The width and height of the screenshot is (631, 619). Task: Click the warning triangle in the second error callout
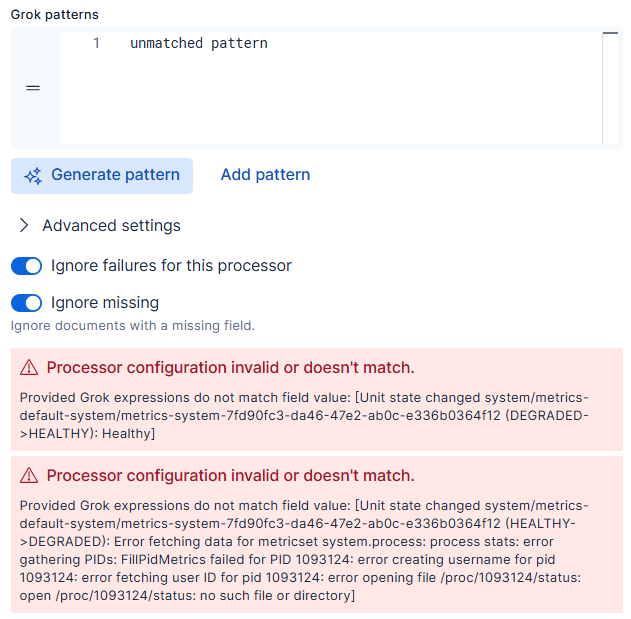(29, 475)
